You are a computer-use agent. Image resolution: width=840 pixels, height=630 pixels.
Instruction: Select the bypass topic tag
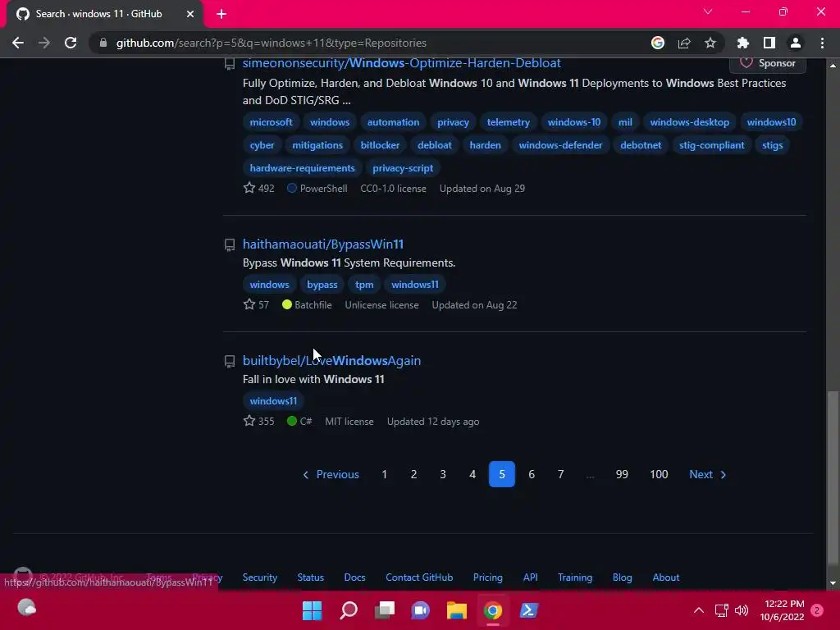pyautogui.click(x=322, y=285)
